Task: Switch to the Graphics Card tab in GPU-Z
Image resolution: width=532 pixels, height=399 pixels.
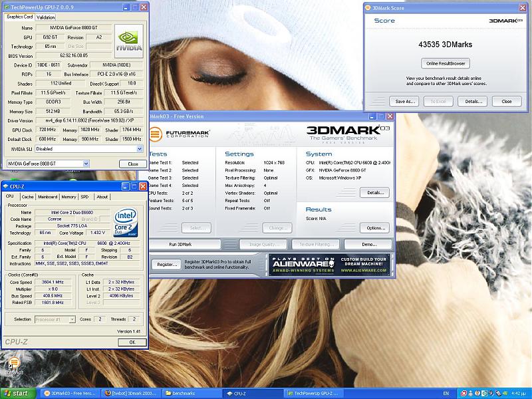Action: [x=20, y=17]
